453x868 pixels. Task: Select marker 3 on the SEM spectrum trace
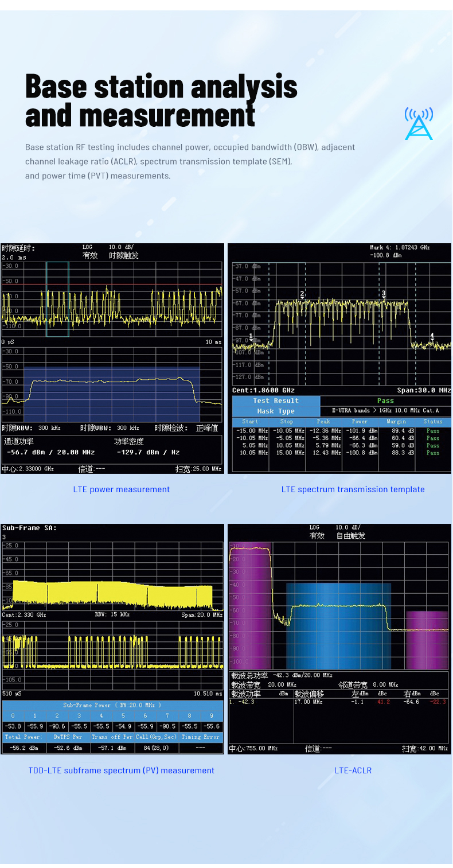coord(384,294)
